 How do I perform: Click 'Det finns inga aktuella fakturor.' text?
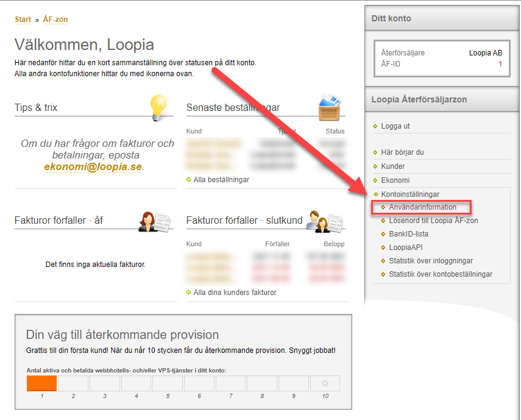(x=96, y=265)
